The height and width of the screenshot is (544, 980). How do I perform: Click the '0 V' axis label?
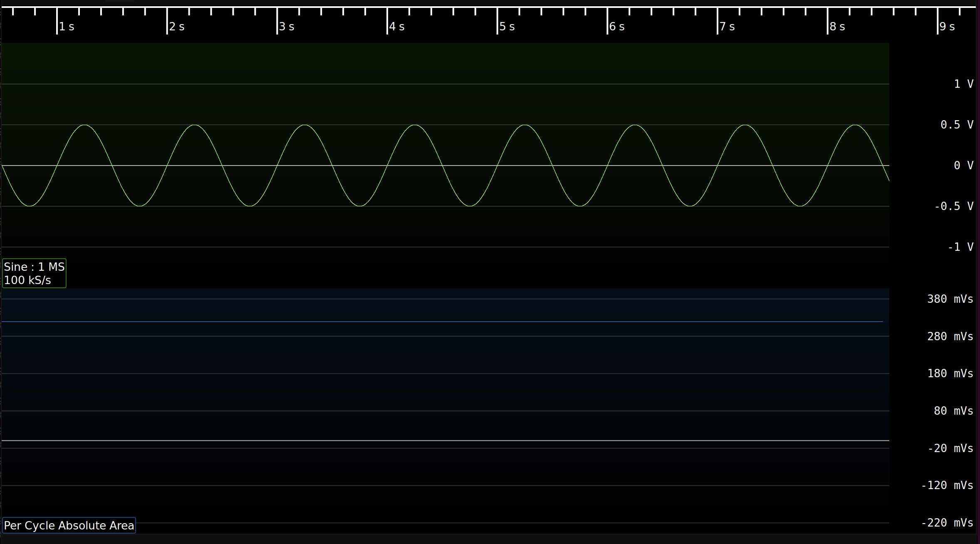963,166
